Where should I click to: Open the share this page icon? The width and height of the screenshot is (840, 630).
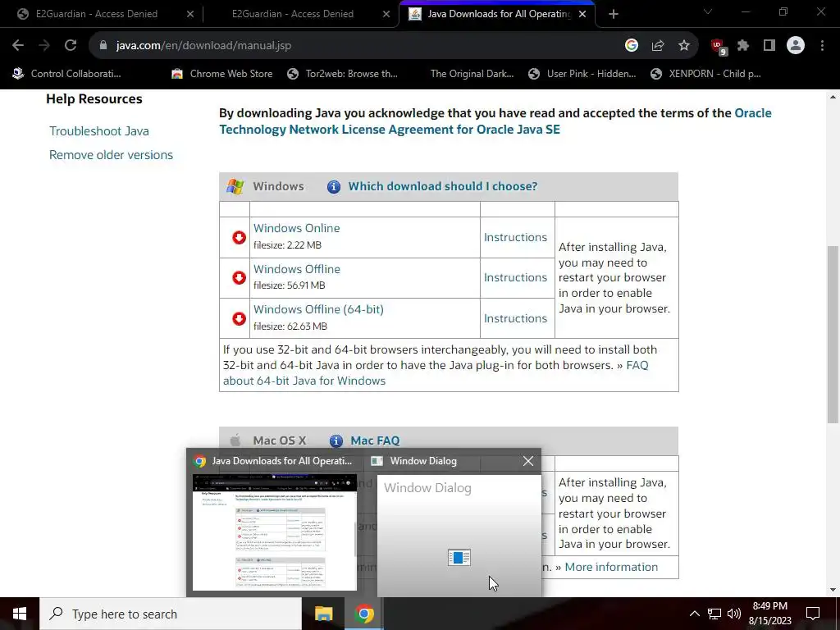point(658,46)
